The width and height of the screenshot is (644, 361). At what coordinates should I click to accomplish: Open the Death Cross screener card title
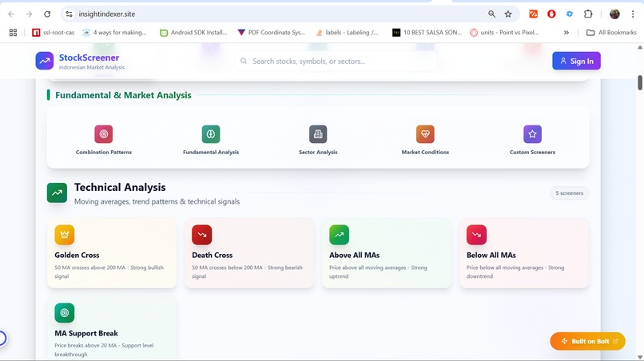[x=212, y=255]
